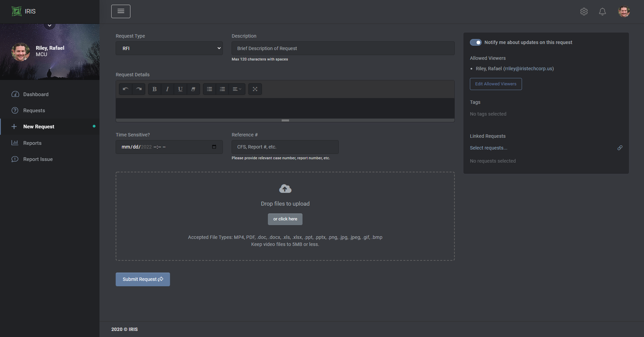644x337 pixels.
Task: Click the link icon next to Select requests
Action: click(x=620, y=148)
